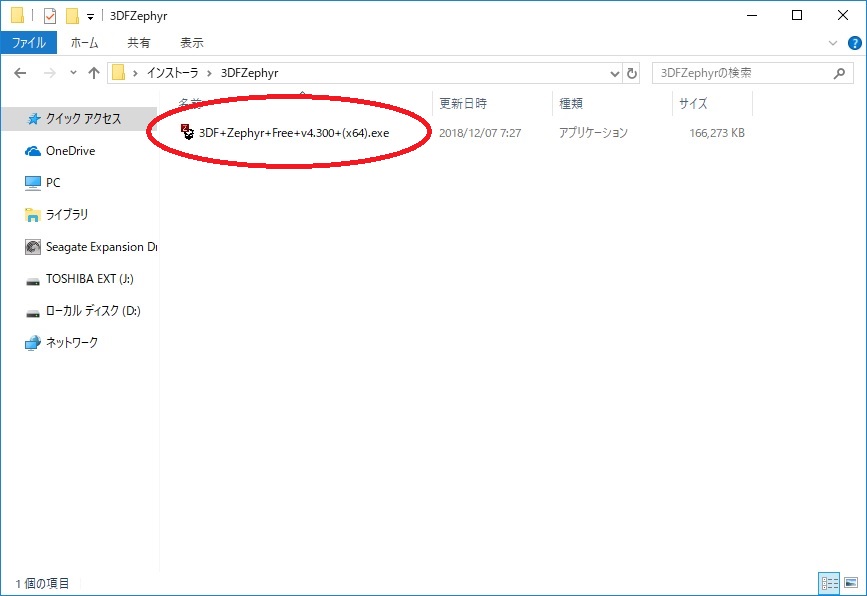Image resolution: width=867 pixels, height=596 pixels.
Task: Select クイック アクセス in navigation pane
Action: coord(79,119)
